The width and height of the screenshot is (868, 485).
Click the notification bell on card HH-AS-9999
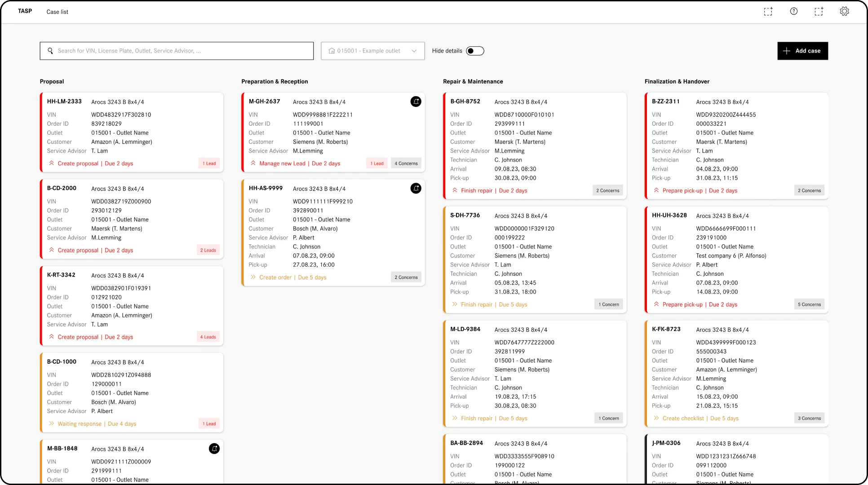(416, 188)
